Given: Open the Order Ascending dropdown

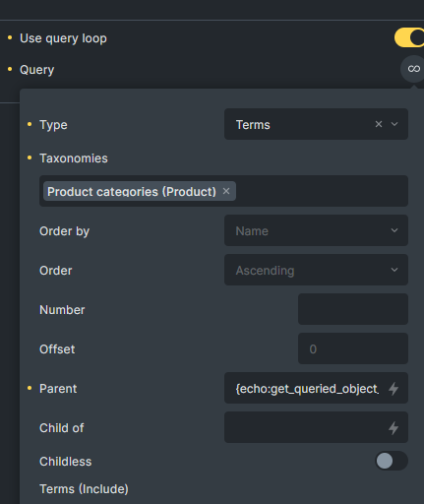Looking at the screenshot, I should [316, 270].
